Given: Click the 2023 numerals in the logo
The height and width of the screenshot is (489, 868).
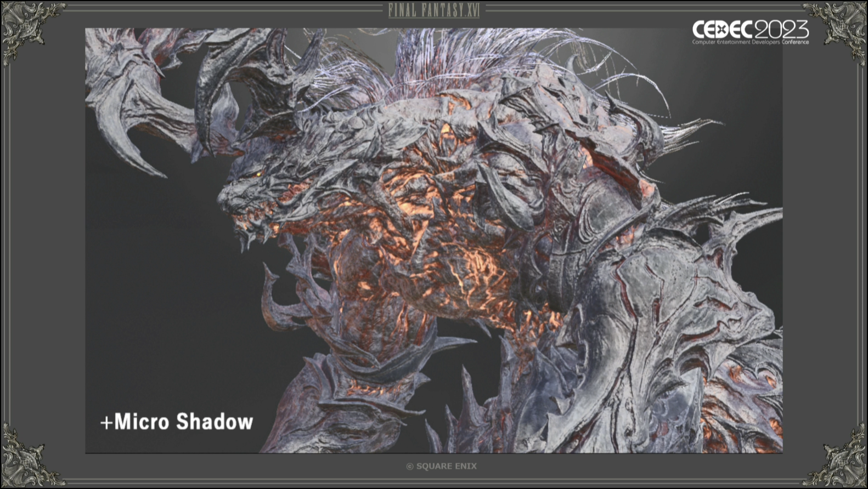Looking at the screenshot, I should (781, 30).
